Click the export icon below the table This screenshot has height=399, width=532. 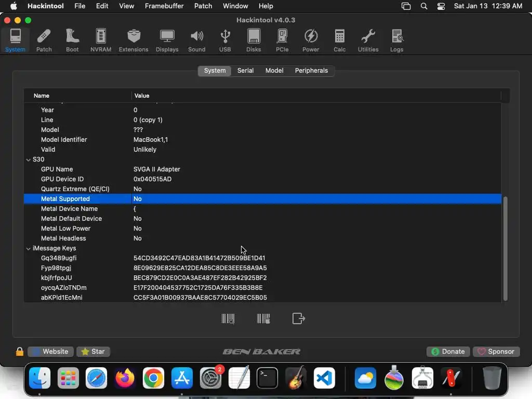tap(299, 318)
